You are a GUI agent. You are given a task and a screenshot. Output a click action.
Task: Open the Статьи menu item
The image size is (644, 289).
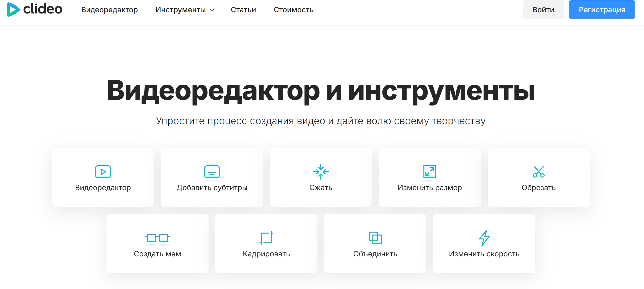(x=244, y=10)
